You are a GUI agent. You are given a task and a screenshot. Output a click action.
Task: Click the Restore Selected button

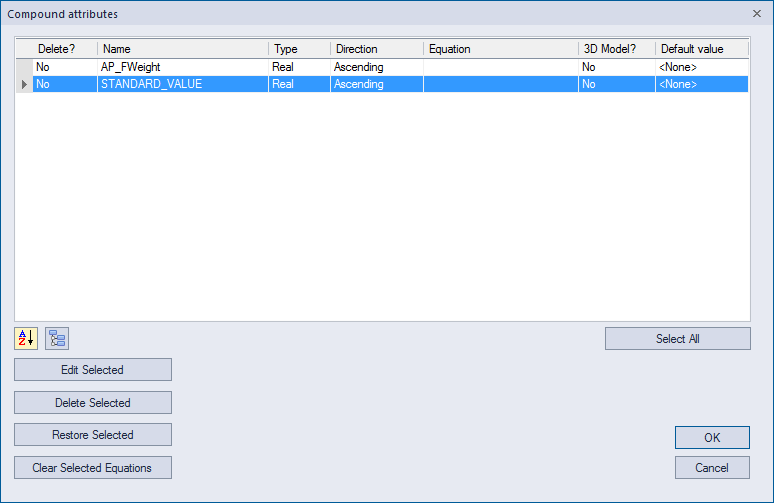pos(93,435)
